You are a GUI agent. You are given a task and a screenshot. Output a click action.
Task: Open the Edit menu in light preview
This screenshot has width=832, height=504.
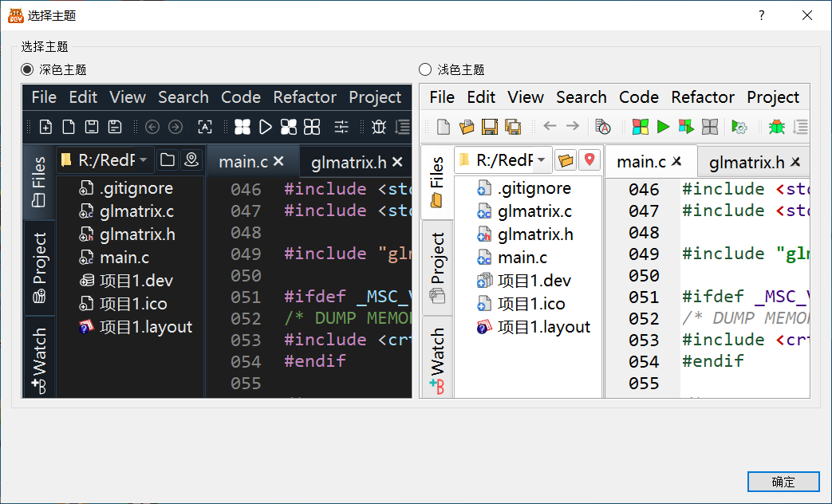[x=481, y=97]
